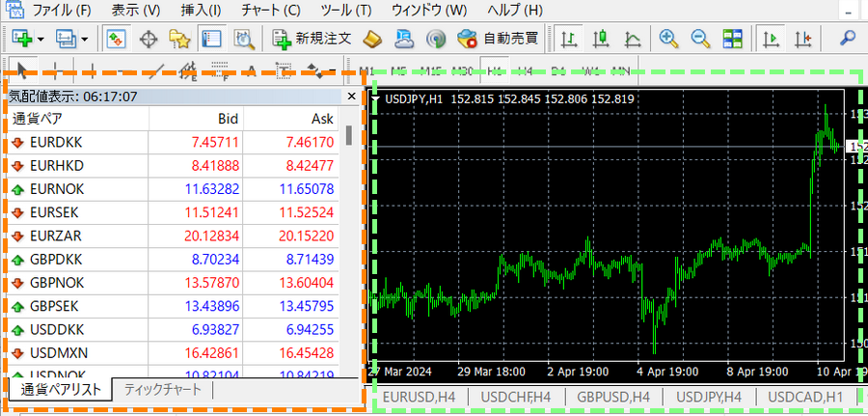Viewport: 868px width, 416px height.
Task: Zoom in the chart with plus magnifier
Action: click(x=669, y=39)
